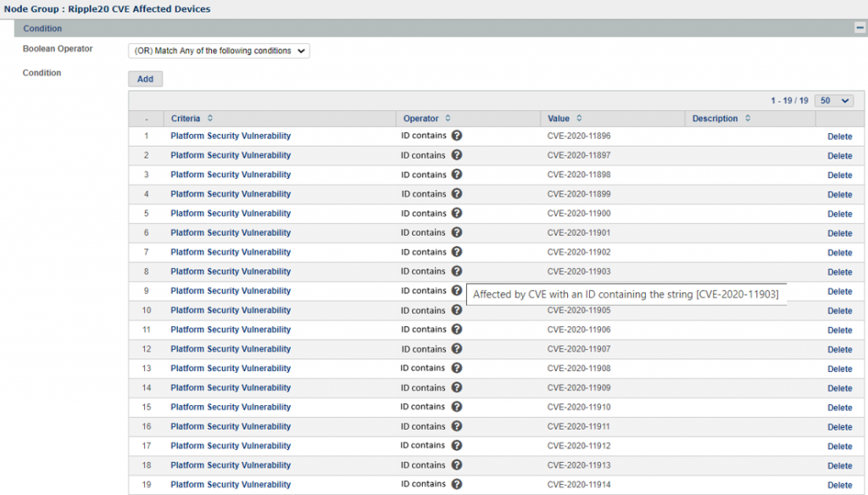Viewport: 868px width, 495px height.
Task: Click help icon beside CVE-2020-11896 operator
Action: [457, 136]
